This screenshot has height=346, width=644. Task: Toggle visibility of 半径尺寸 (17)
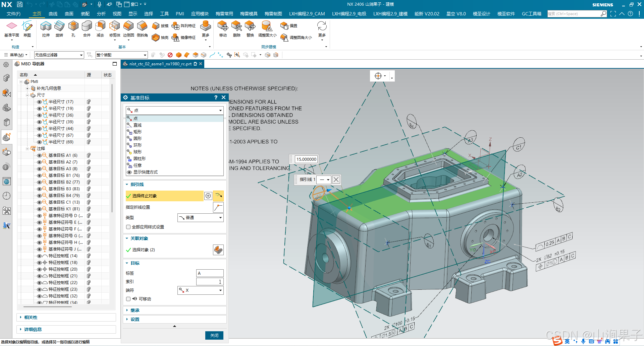39,102
